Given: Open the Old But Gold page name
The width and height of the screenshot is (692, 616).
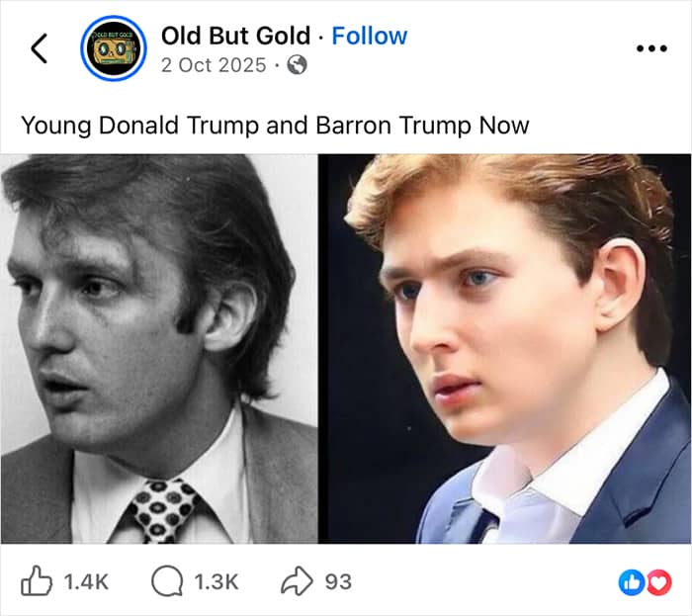Looking at the screenshot, I should click(235, 36).
